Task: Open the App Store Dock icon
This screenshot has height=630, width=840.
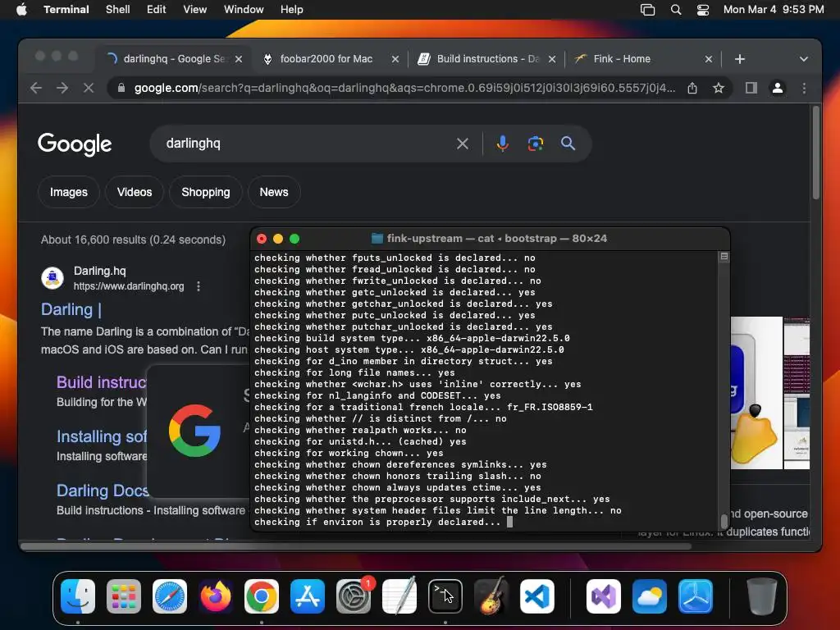Action: (308, 596)
